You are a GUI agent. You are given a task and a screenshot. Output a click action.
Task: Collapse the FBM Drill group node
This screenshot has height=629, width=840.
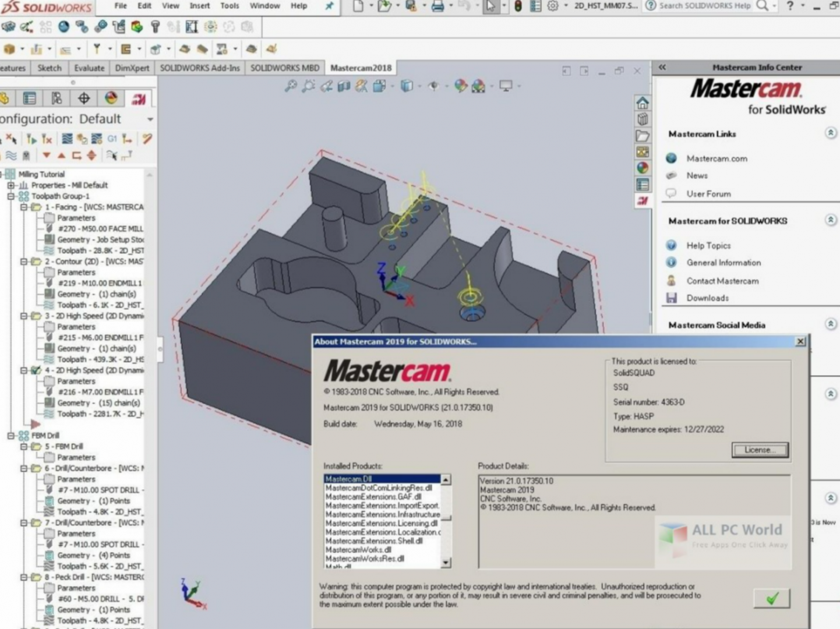point(10,436)
